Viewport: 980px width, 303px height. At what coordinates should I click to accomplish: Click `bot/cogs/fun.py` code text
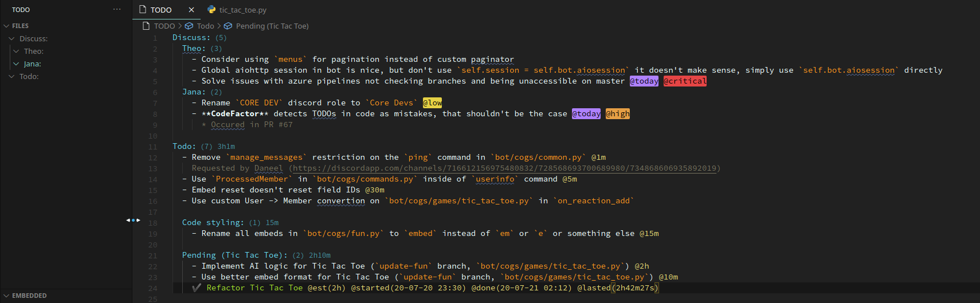tap(343, 234)
